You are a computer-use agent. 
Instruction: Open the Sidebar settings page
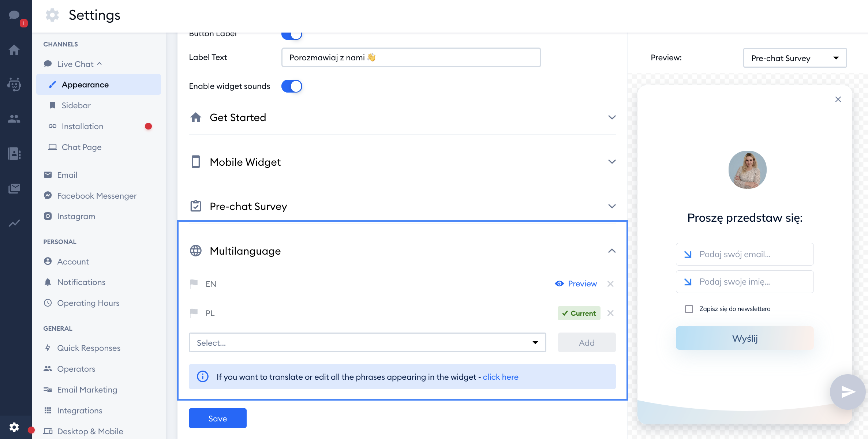click(x=76, y=105)
